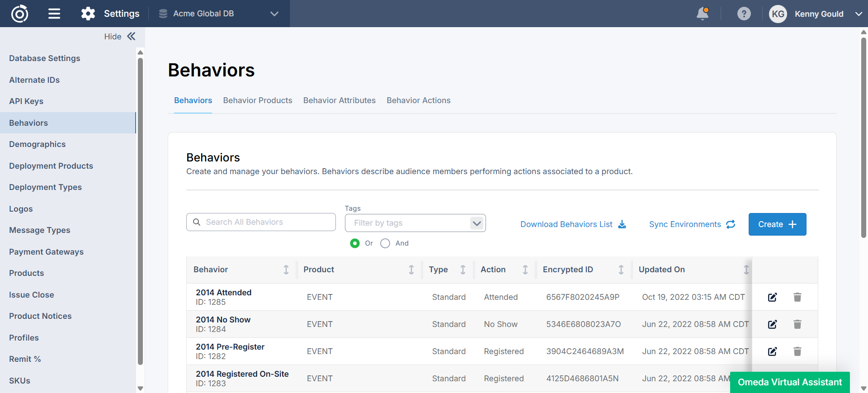868x393 pixels.
Task: Expand the Kenny Gould user menu
Action: 858,14
